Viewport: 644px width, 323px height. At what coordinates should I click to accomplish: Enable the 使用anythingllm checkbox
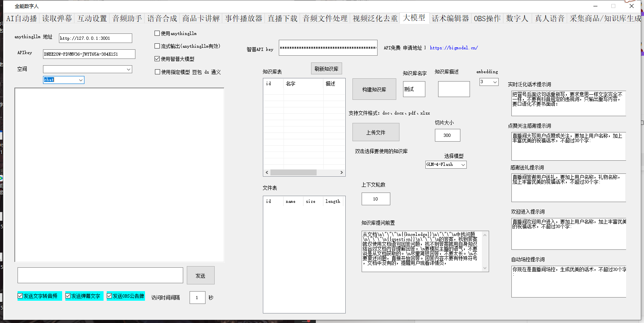tap(157, 33)
